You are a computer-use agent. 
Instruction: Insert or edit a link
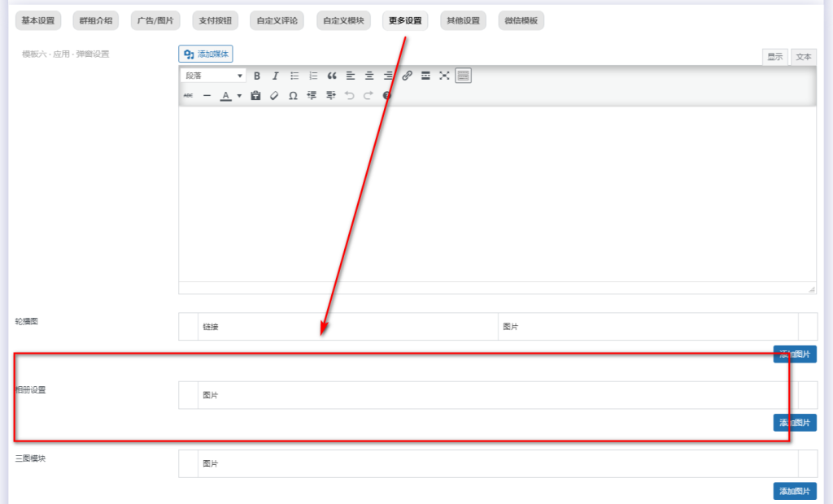coord(407,76)
